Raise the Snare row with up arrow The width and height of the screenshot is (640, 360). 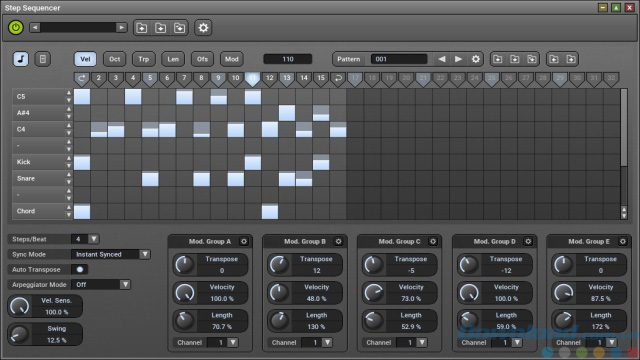tap(69, 175)
